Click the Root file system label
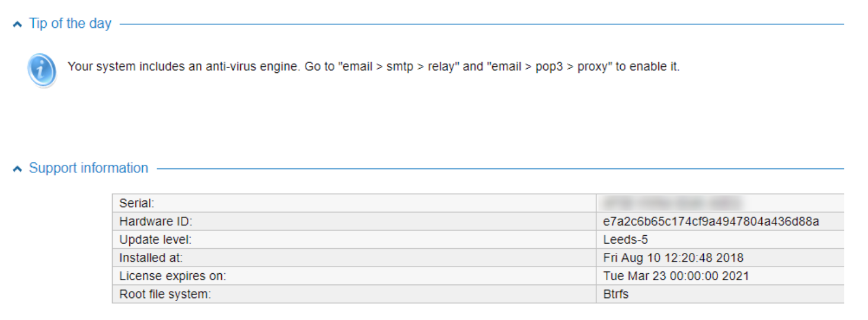This screenshot has width=868, height=320. pyautogui.click(x=165, y=294)
